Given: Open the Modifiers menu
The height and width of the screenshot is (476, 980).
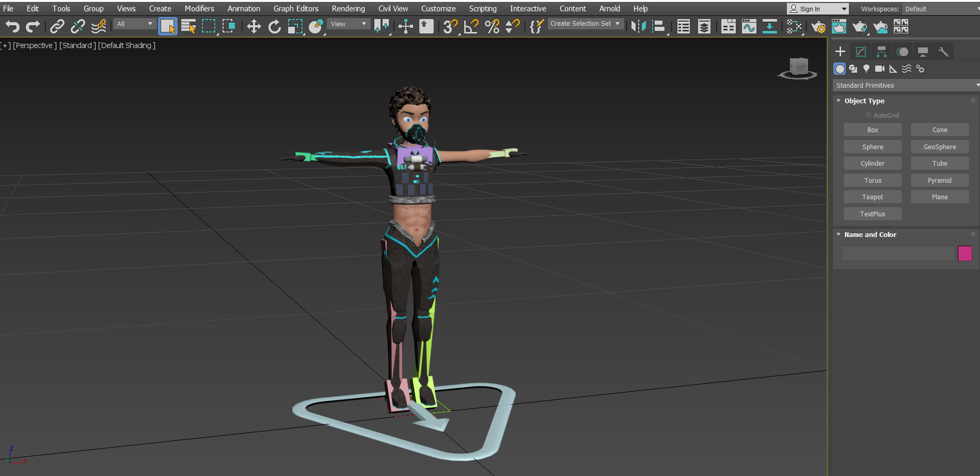Looking at the screenshot, I should pyautogui.click(x=199, y=9).
